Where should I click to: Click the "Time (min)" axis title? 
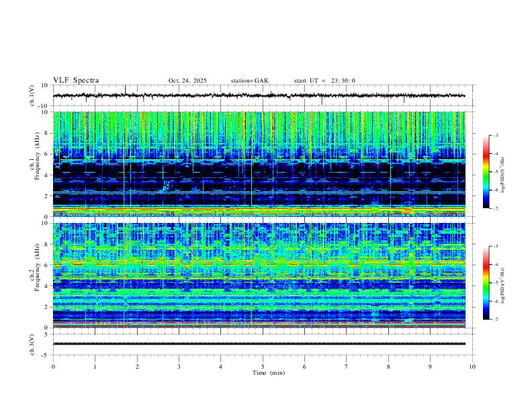pos(269,373)
